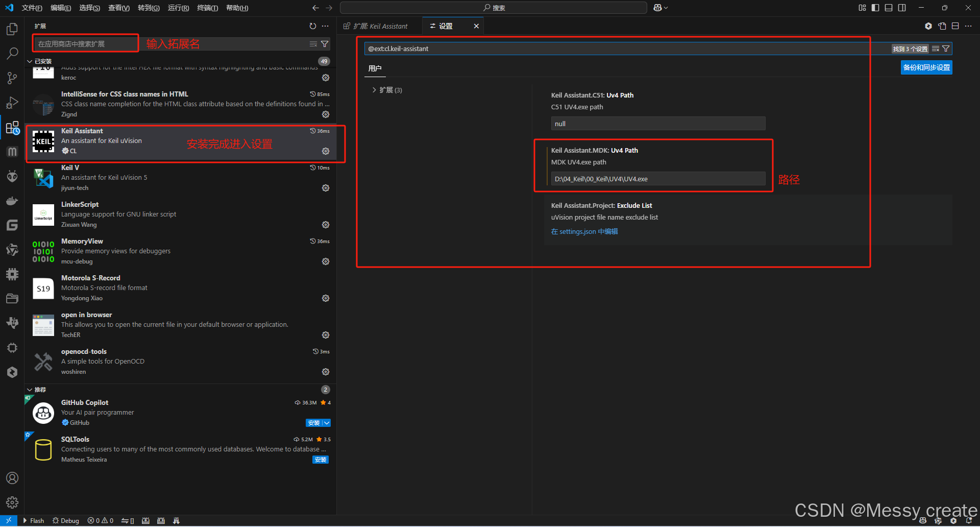Customize layout from the title bar
The width and height of the screenshot is (980, 527).
pyautogui.click(x=862, y=8)
